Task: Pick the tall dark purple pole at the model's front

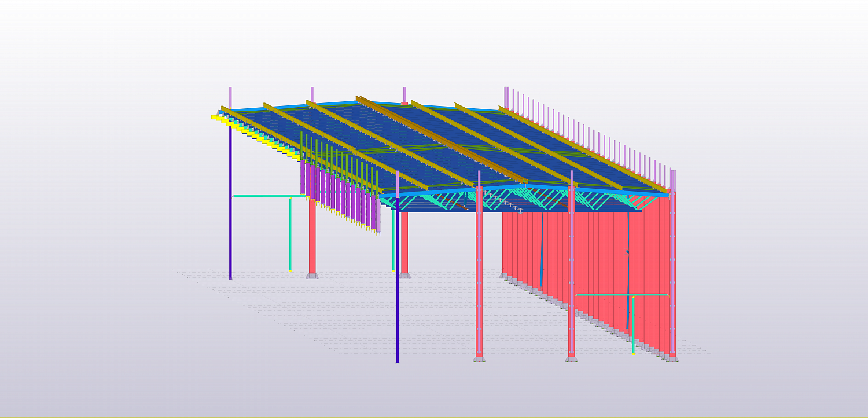Action: 398,280
